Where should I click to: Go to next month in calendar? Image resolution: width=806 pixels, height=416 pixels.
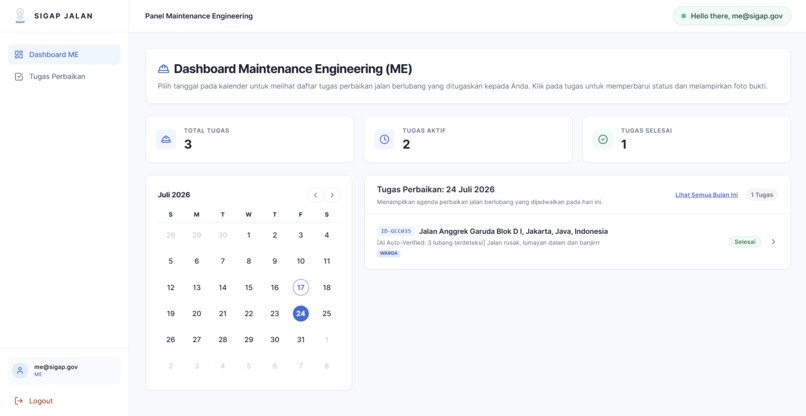point(332,195)
